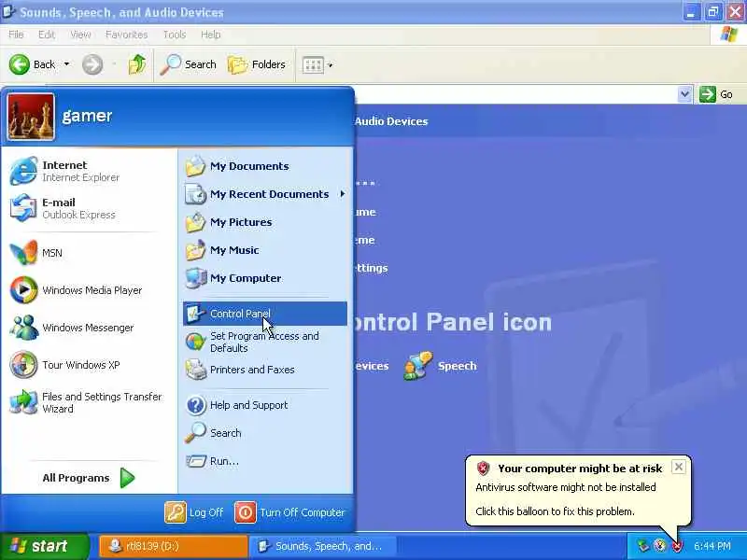Select Control Panel in Start menu
Viewport: 747px width, 560px height.
coord(265,314)
